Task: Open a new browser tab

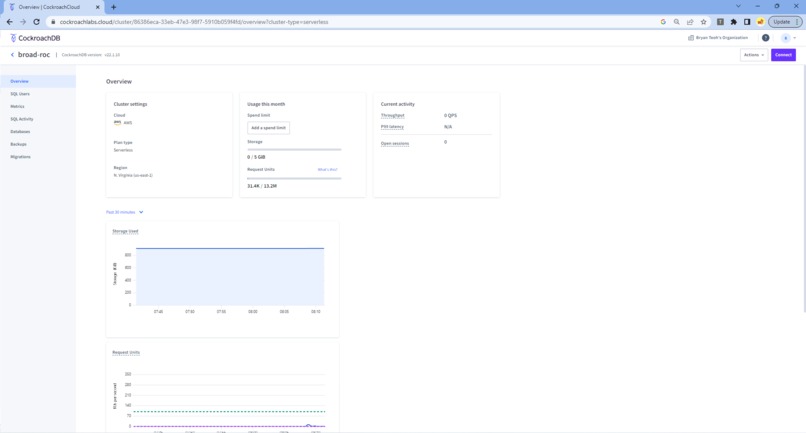Action: [114, 7]
